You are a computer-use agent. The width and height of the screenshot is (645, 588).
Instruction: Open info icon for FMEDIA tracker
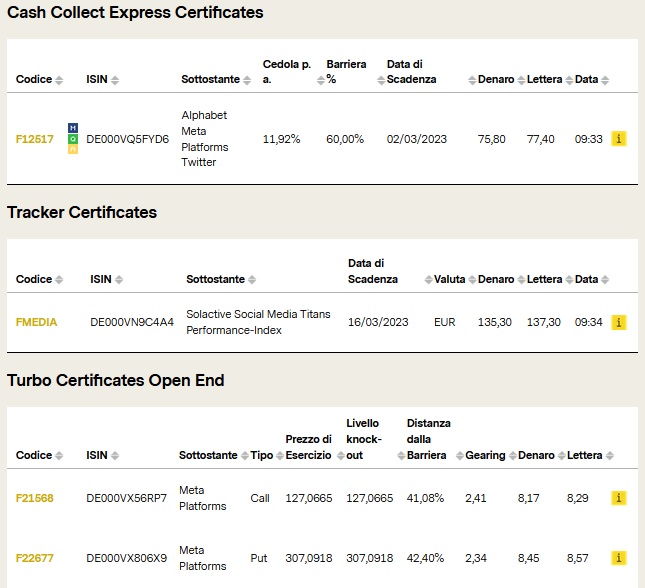click(619, 322)
